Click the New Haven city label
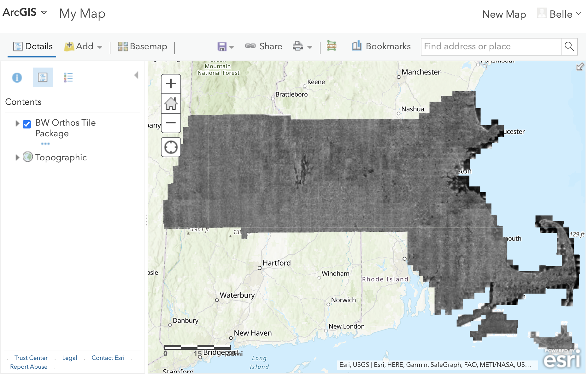This screenshot has height=375, width=588. pos(253,333)
